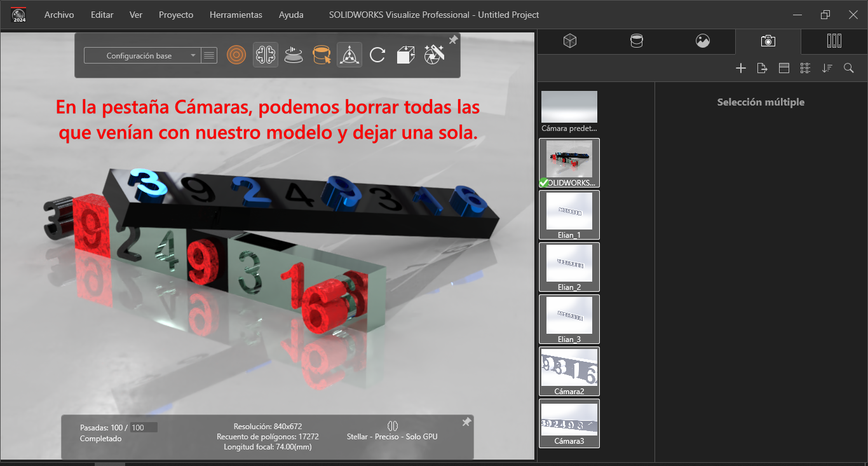Image resolution: width=868 pixels, height=466 pixels.
Task: Select the Elian_1 camera thumbnail
Action: click(x=569, y=216)
